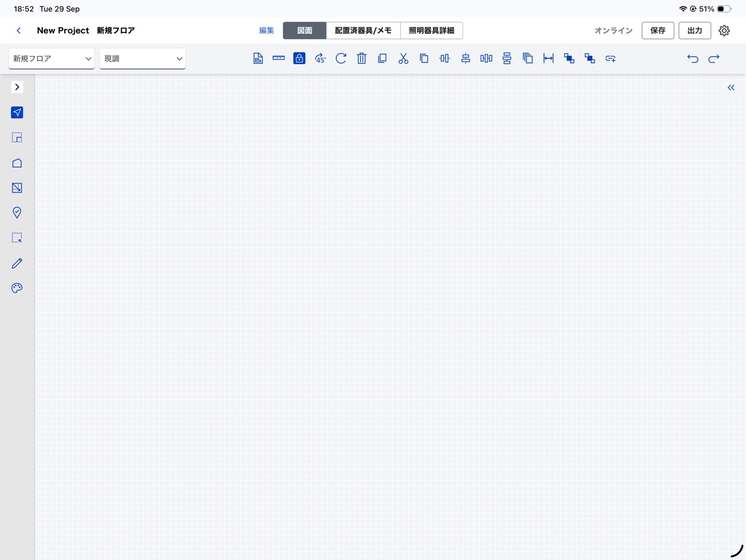Select the arrow pointer tool in sidebar
This screenshot has height=560, width=746.
[17, 112]
